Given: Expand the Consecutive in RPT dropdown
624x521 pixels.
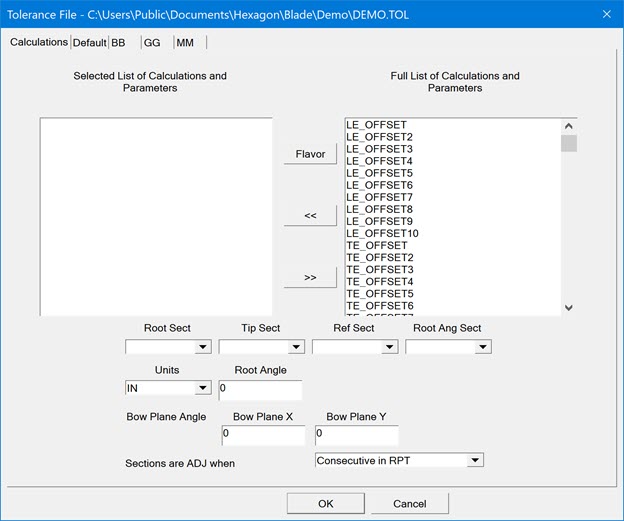Looking at the screenshot, I should tap(475, 460).
